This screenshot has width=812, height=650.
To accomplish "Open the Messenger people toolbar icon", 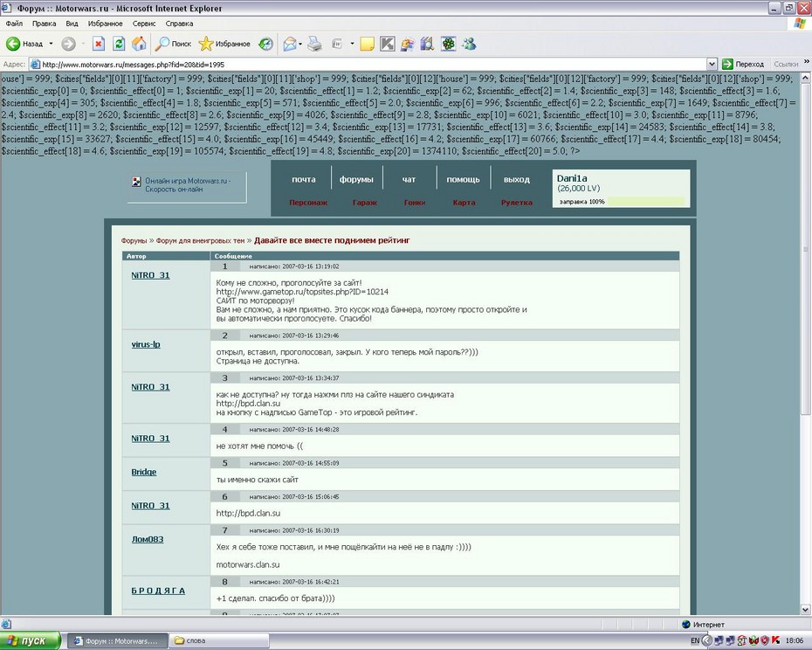I will (x=469, y=44).
